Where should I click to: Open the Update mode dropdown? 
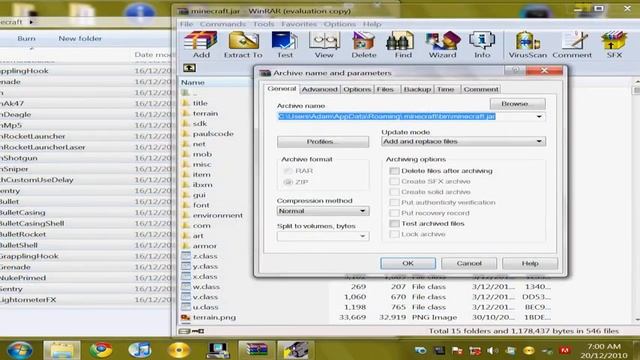pyautogui.click(x=463, y=141)
